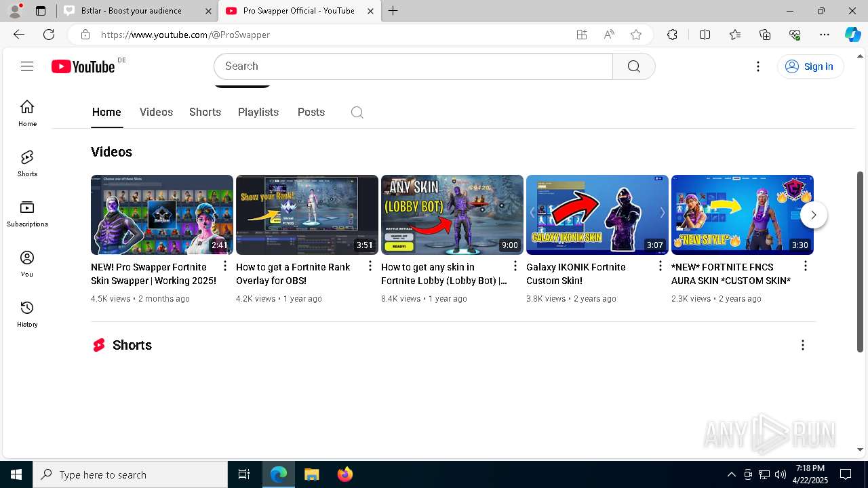Open the YouTube hamburger guide menu
This screenshot has height=488, width=868.
tap(27, 66)
